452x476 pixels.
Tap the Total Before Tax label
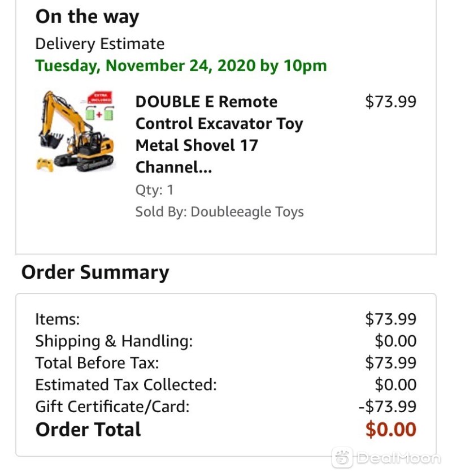97,363
